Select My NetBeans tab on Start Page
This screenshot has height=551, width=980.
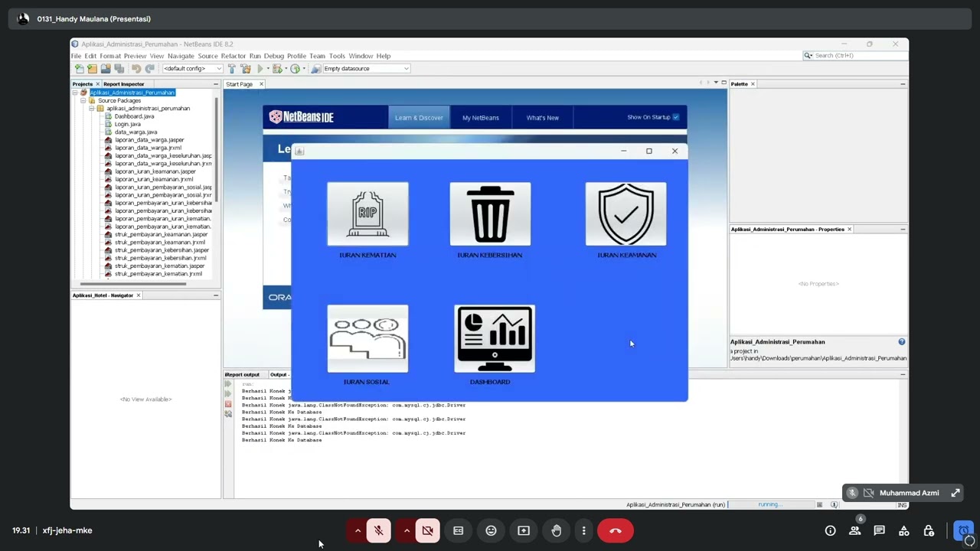(x=481, y=117)
